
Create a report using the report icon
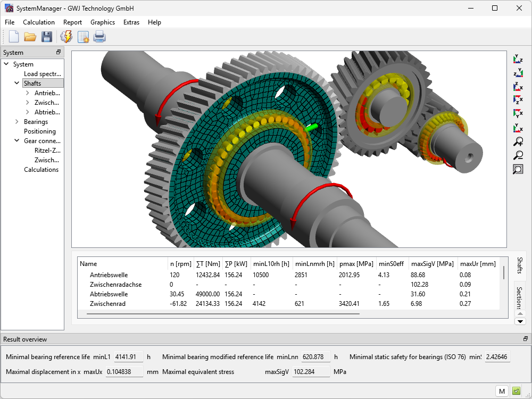coord(83,37)
